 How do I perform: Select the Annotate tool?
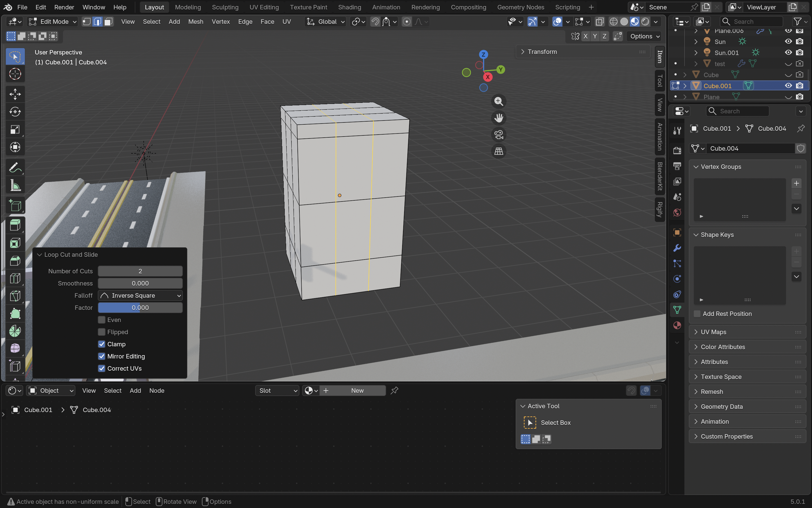point(15,167)
